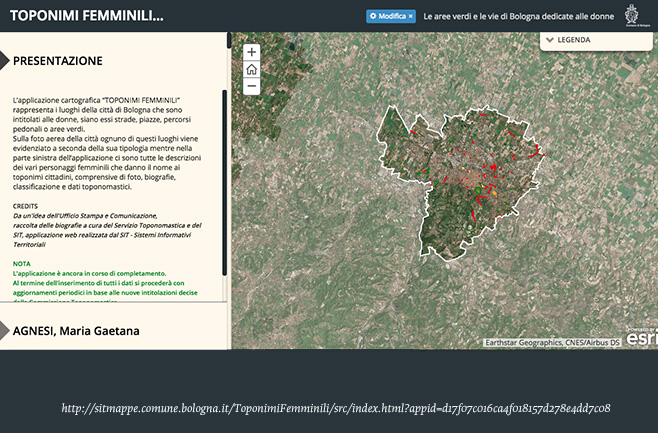Click the Legenda chevron arrow
Image resolution: width=658 pixels, height=433 pixels.
coord(550,41)
